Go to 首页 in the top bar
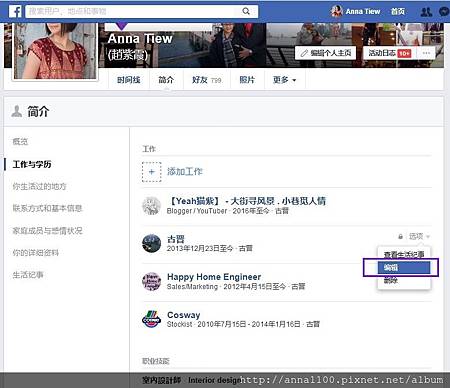 tap(398, 11)
